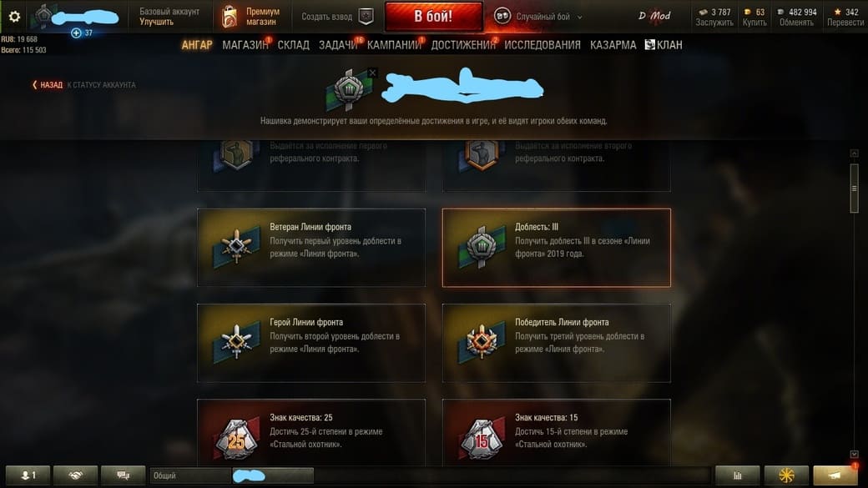Click the red В бой! button
Viewport: 868px width, 488px height.
click(x=433, y=17)
